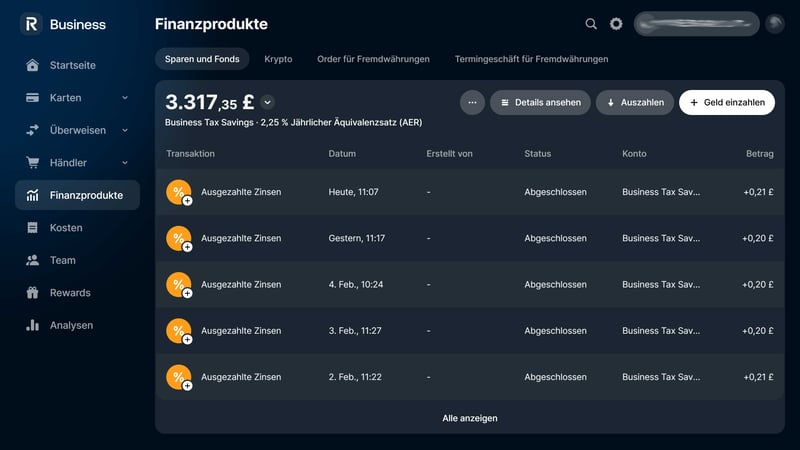800x450 pixels.
Task: Click the Geld einzahlen button
Action: [726, 102]
